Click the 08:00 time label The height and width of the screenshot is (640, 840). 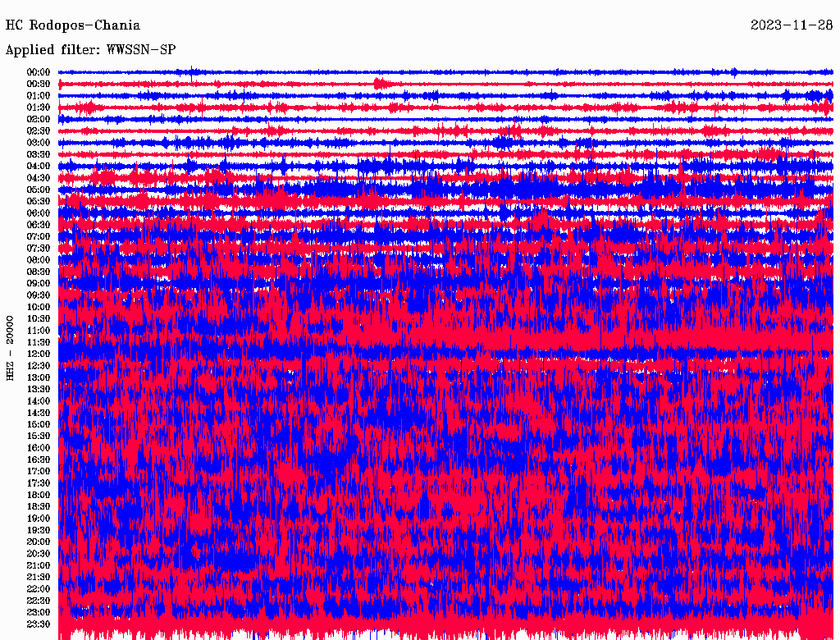(x=39, y=260)
